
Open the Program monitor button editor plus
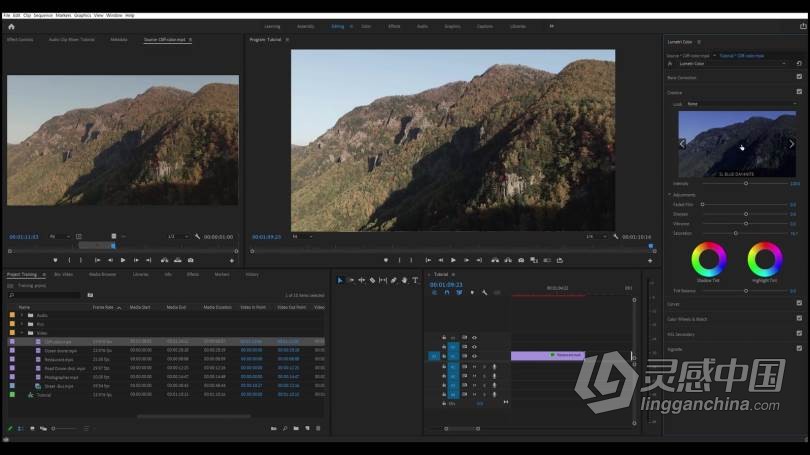tap(650, 261)
